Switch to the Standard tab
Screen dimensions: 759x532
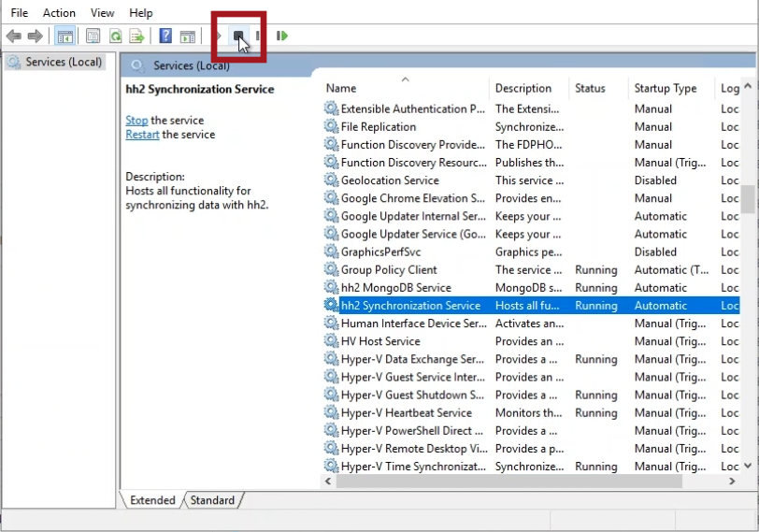212,500
